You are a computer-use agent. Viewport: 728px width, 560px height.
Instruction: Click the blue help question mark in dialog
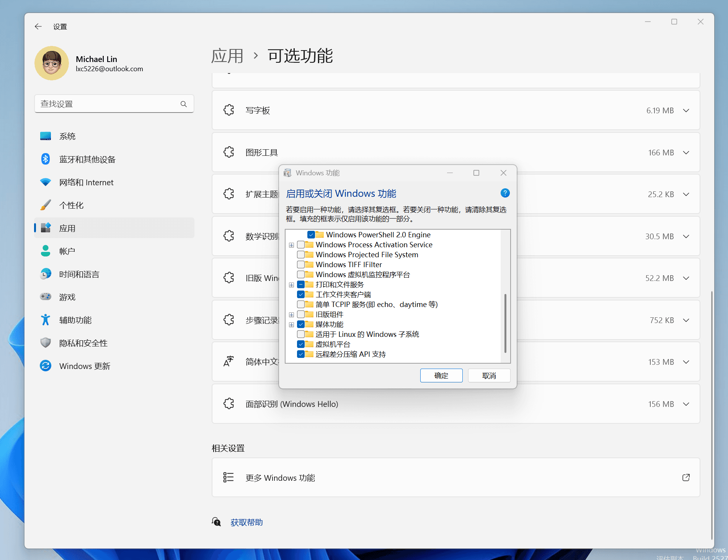pos(505,193)
